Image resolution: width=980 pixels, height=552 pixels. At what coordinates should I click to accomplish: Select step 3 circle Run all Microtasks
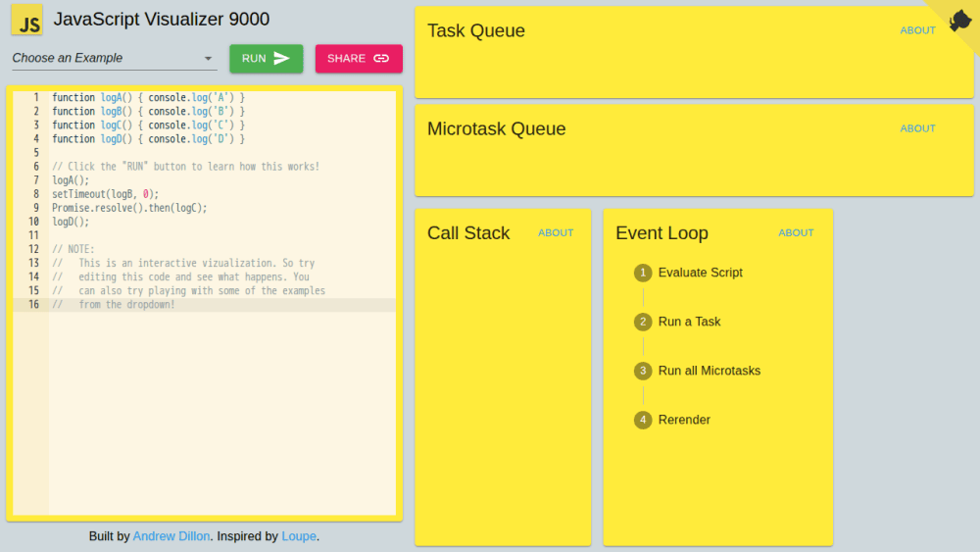(643, 371)
